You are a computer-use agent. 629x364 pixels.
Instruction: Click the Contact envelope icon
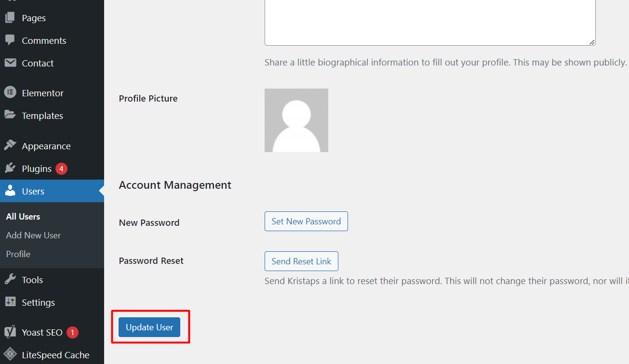(10, 63)
